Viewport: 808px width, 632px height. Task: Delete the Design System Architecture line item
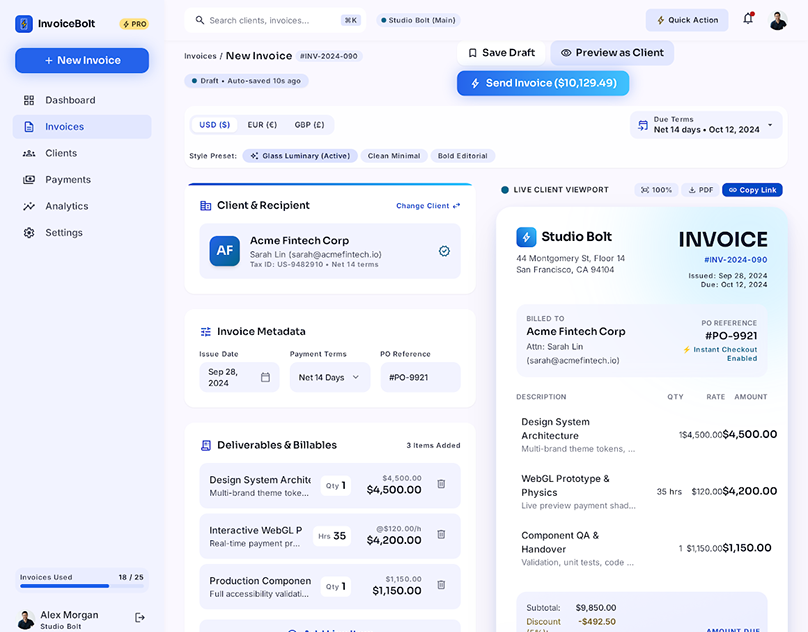click(x=441, y=484)
